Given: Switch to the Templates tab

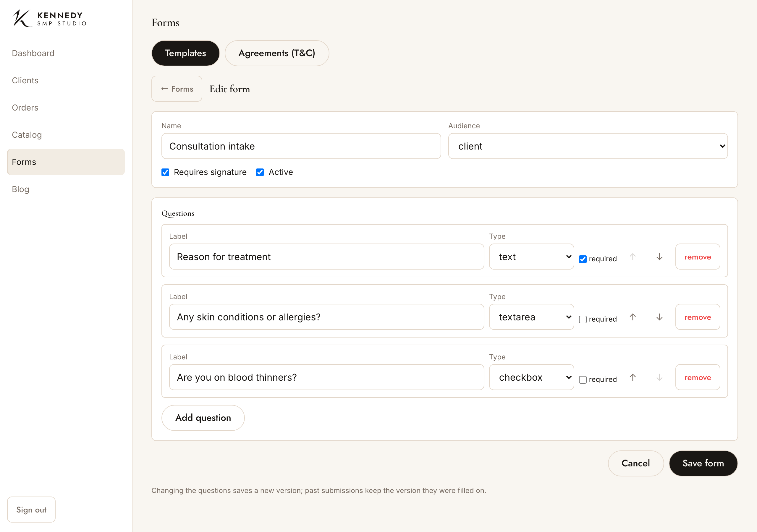Looking at the screenshot, I should 185,53.
